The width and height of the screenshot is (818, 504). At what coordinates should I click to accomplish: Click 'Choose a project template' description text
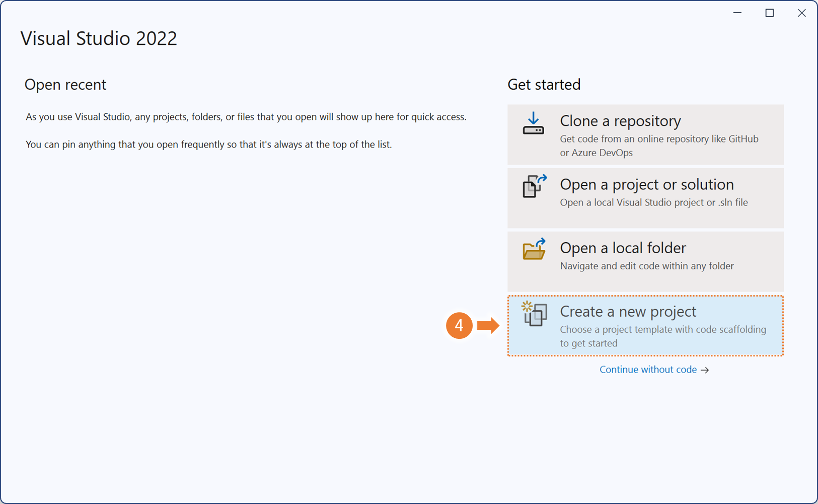[663, 336]
